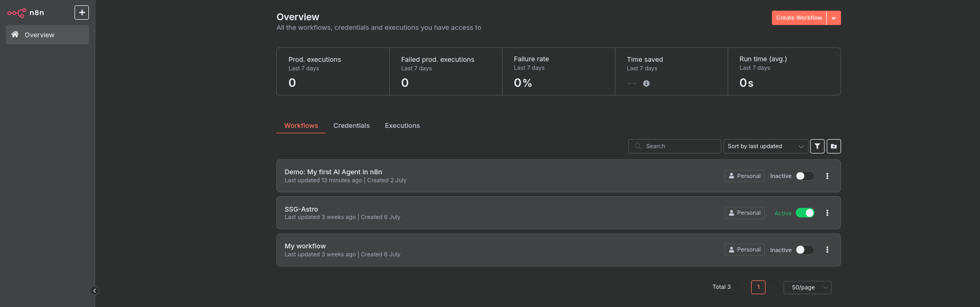Viewport: 980px width, 307px height.
Task: Click the n8n logo icon
Action: coord(17,13)
